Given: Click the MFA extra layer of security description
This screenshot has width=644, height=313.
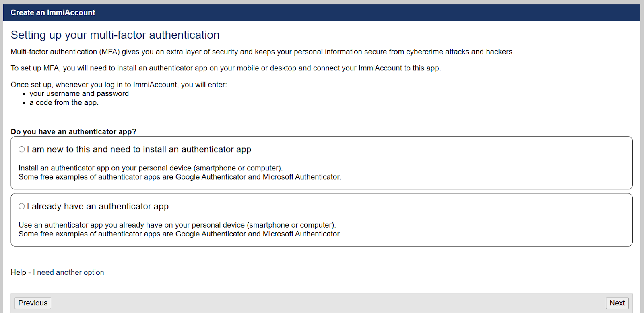Looking at the screenshot, I should pos(262,52).
